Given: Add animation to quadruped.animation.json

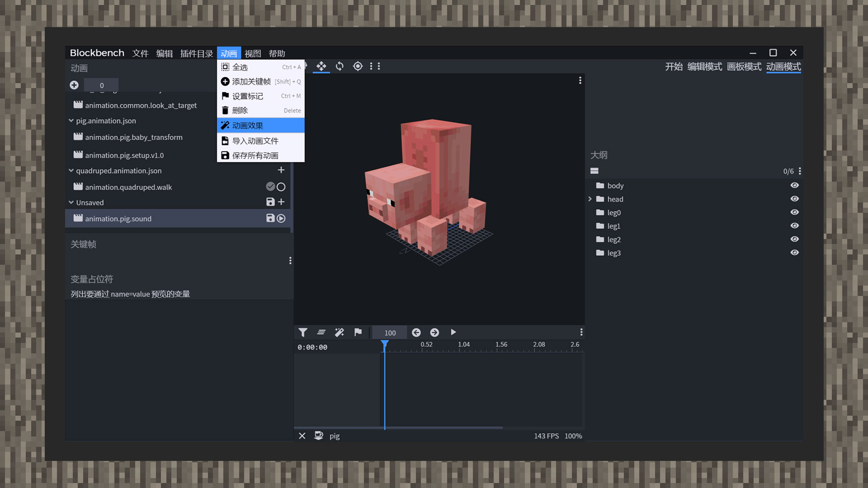Looking at the screenshot, I should [281, 170].
